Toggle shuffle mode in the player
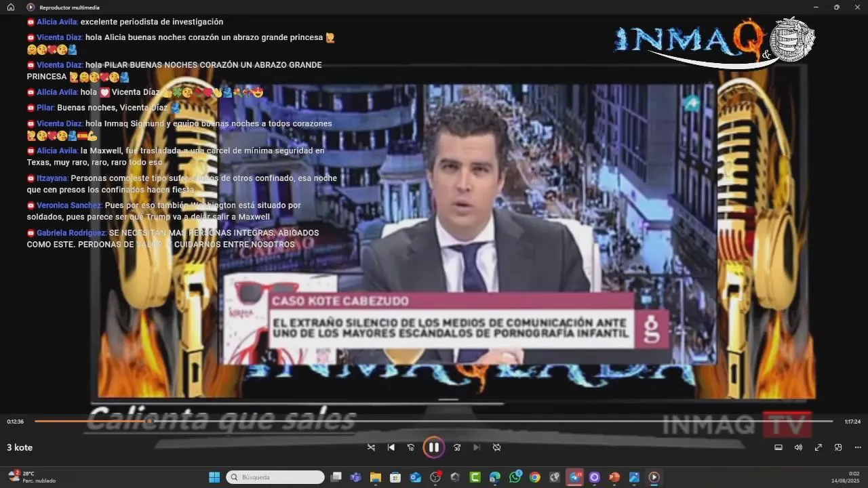The width and height of the screenshot is (868, 488). [371, 447]
